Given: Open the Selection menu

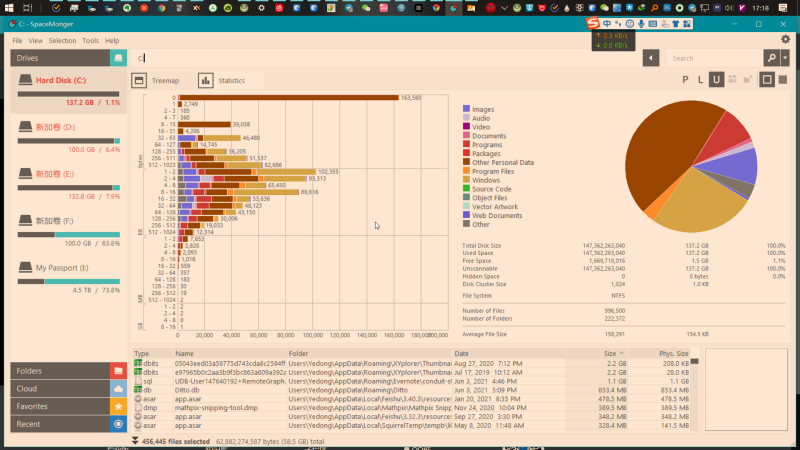Looking at the screenshot, I should pyautogui.click(x=62, y=41).
